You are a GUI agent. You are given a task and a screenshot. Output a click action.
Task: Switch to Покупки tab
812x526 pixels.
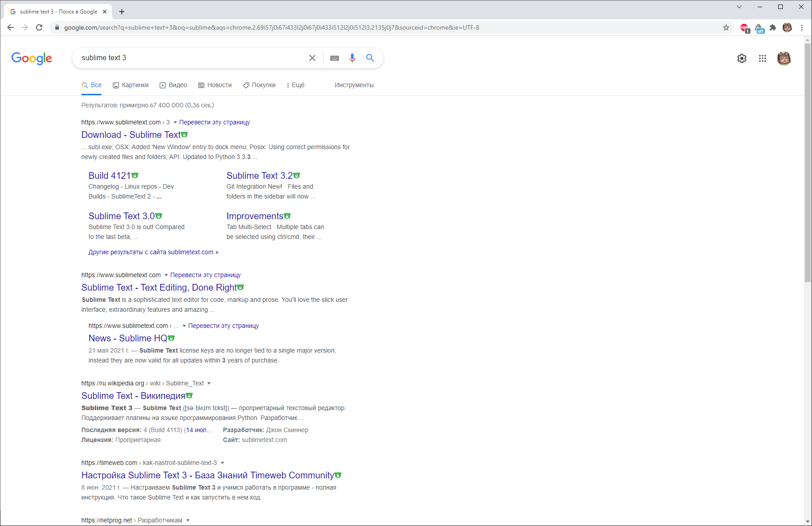click(259, 85)
